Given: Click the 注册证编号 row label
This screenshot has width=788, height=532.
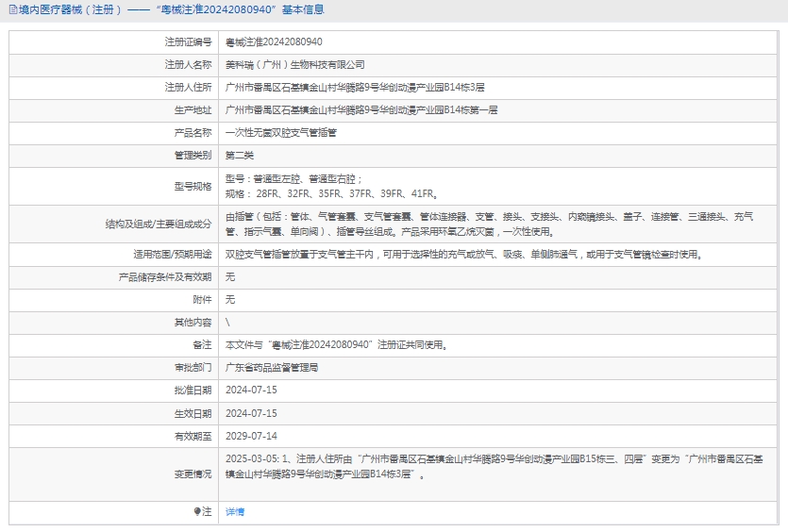Looking at the screenshot, I should click(x=188, y=42).
